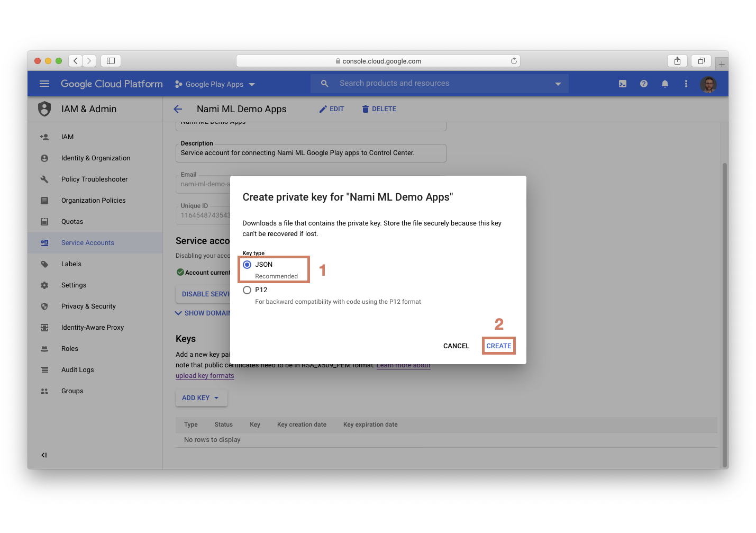756x533 pixels.
Task: Click the IAM add-person icon
Action: coord(44,137)
